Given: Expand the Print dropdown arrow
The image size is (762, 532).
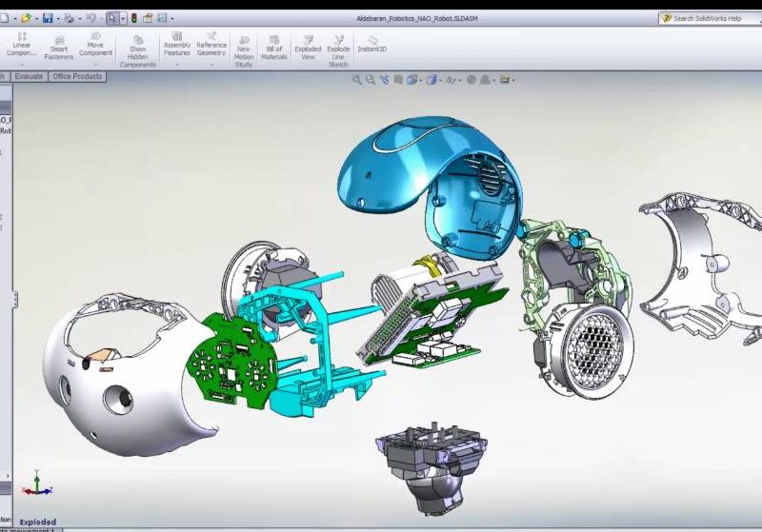Looking at the screenshot, I should point(79,19).
